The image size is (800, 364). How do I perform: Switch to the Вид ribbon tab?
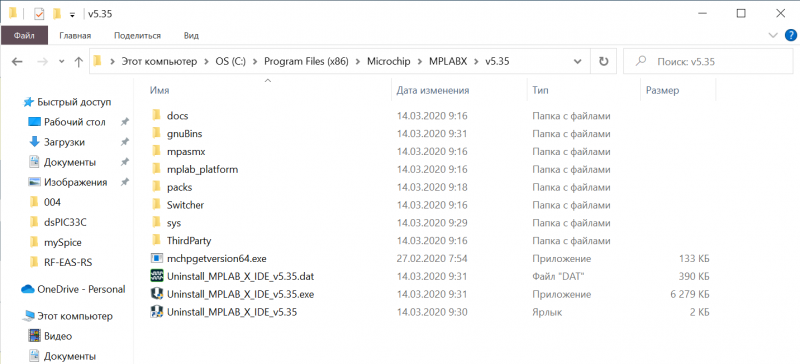point(191,36)
